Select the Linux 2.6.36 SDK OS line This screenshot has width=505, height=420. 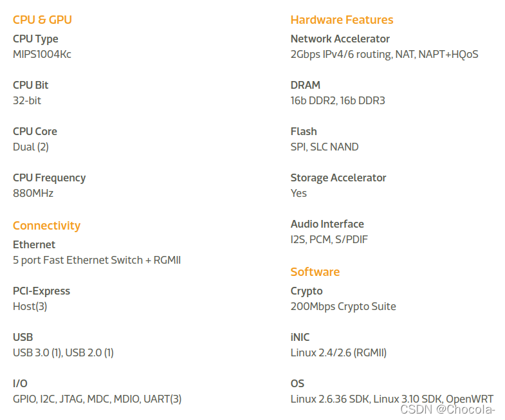click(x=392, y=399)
